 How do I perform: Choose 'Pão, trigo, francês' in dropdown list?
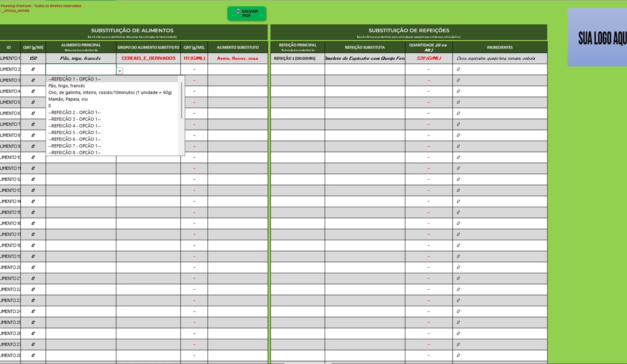[67, 86]
